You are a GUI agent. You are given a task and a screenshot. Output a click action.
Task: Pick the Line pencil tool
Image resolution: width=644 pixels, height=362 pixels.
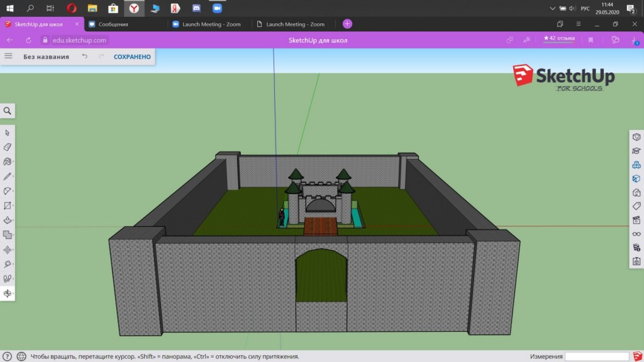(x=8, y=177)
